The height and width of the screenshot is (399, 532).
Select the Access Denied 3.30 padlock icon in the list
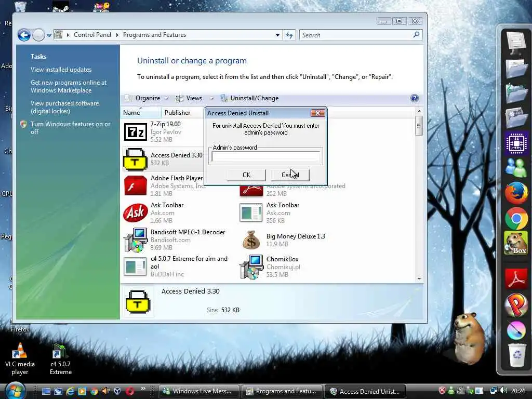tap(135, 159)
